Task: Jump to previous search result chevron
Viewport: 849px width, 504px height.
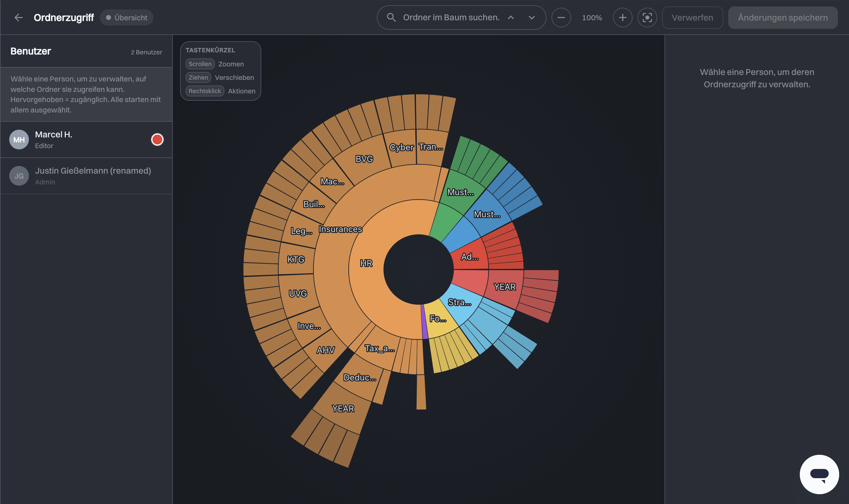Action: 511,17
